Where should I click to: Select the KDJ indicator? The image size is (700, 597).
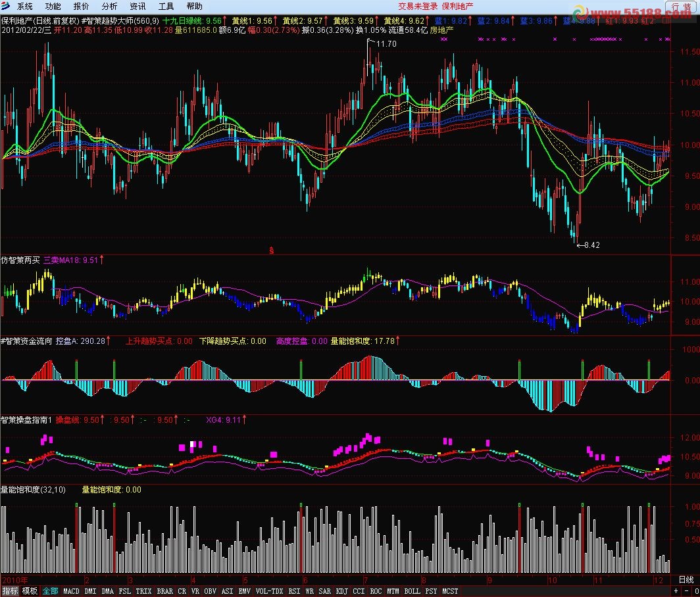(x=341, y=590)
